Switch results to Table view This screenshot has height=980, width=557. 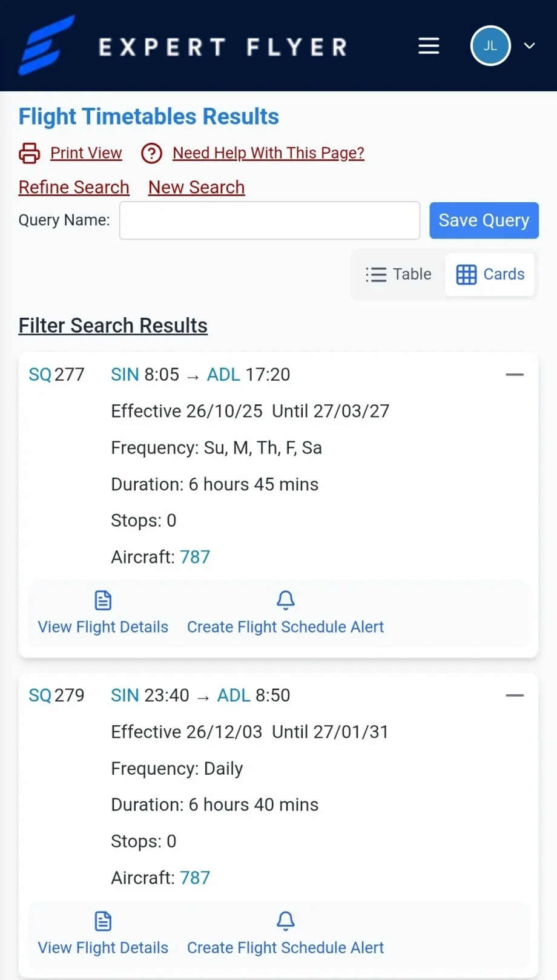coord(398,274)
